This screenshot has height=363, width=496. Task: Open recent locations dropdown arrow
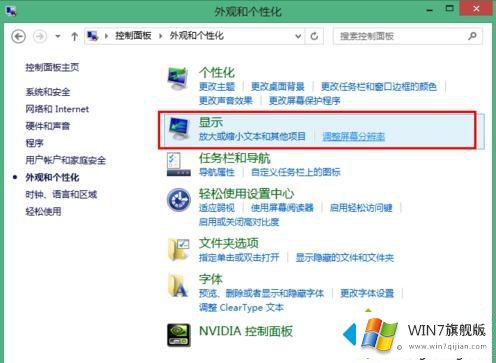pyautogui.click(x=58, y=36)
